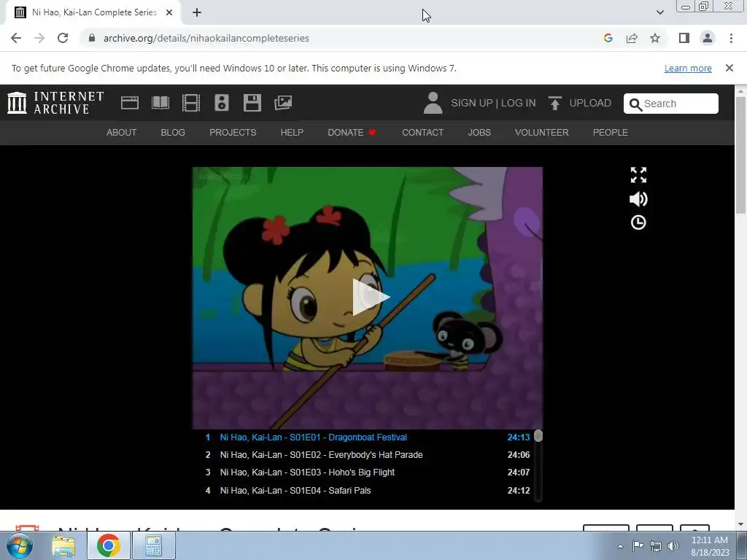Click LOG IN link
Viewport: 747px width, 560px height.
tap(519, 103)
